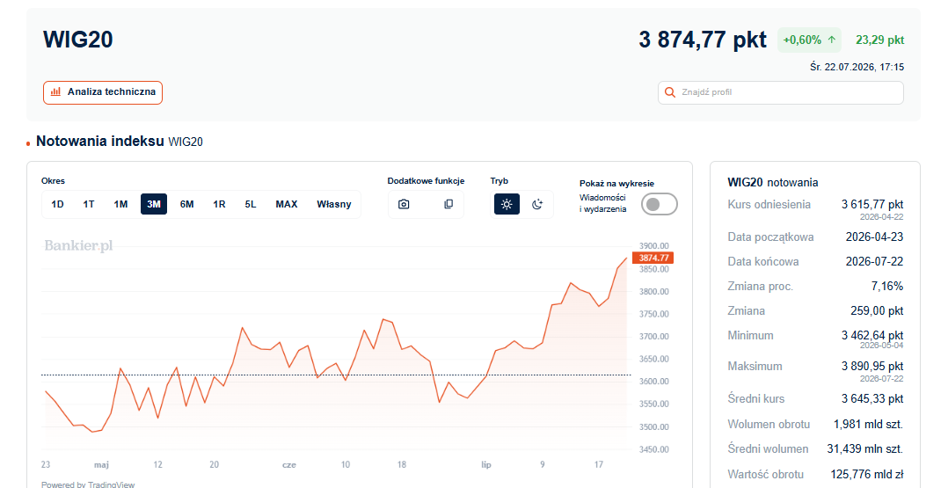
Task: Click Data końcowa value 2026-07-22
Action: pyautogui.click(x=874, y=262)
